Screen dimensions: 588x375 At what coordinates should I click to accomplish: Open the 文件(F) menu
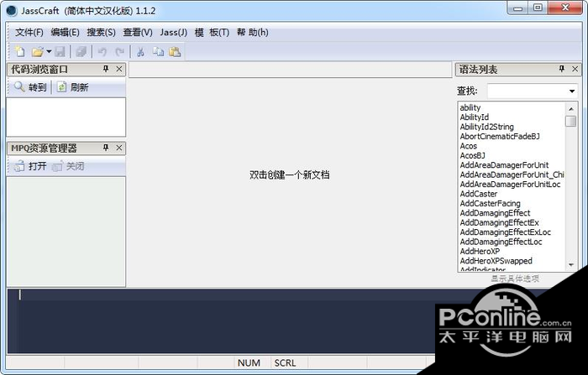tap(29, 33)
